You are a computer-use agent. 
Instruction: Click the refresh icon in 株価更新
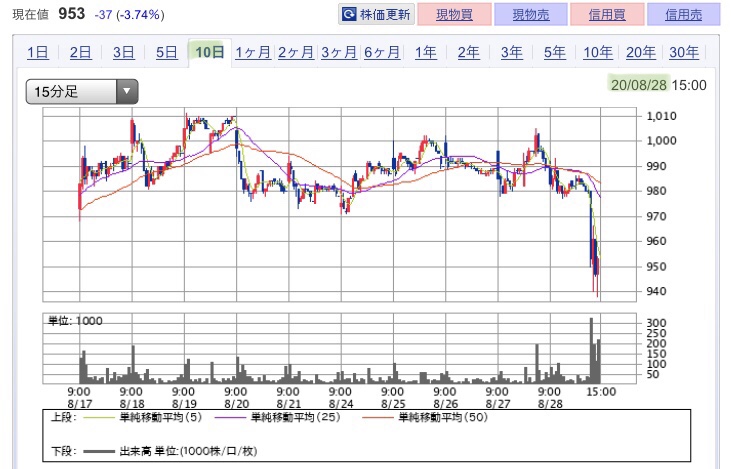349,14
